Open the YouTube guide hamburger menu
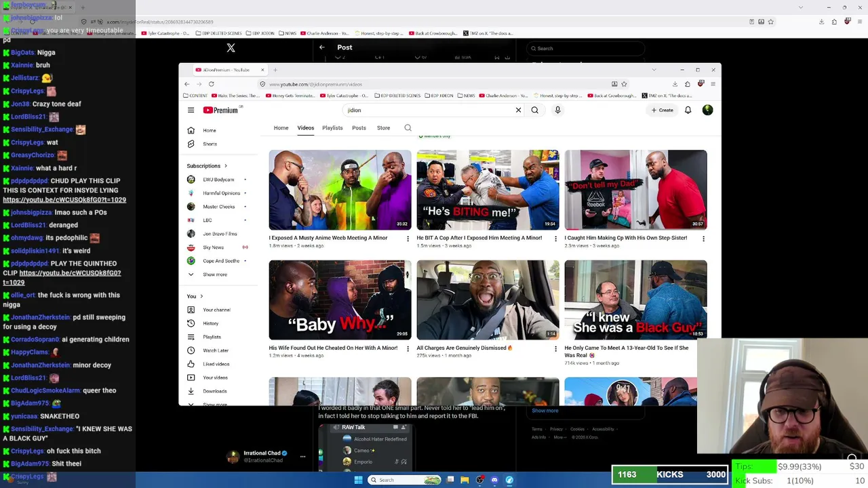Image resolution: width=868 pixels, height=488 pixels. (191, 110)
